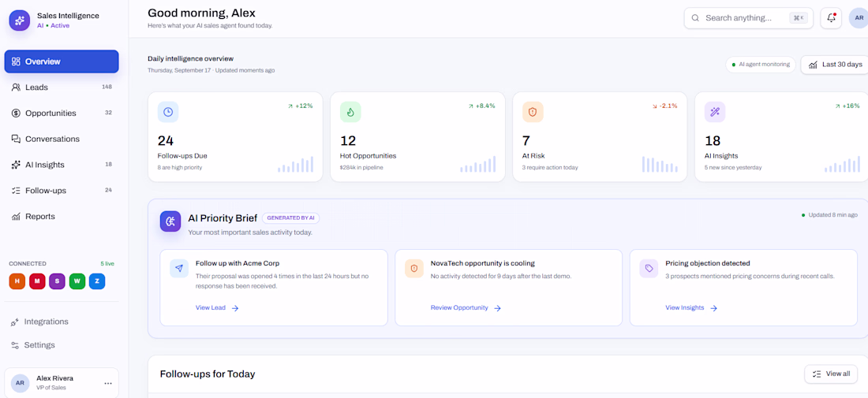Screen dimensions: 868x398
Task: Open the Opportunities sidebar page
Action: point(62,113)
